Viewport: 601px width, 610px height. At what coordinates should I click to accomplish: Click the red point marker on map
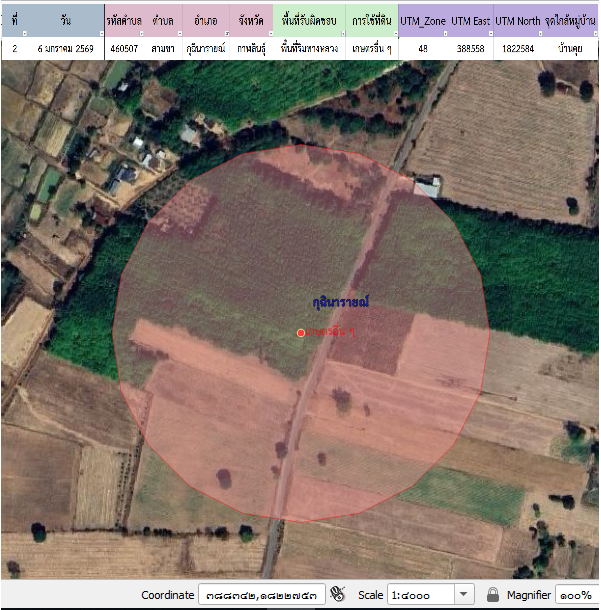click(300, 332)
